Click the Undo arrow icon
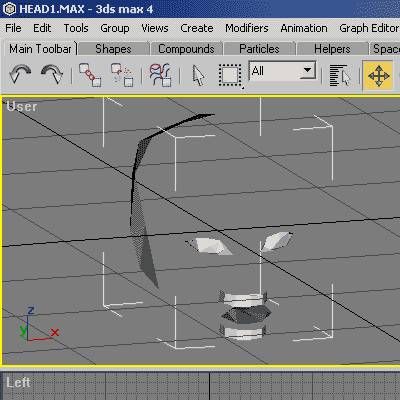 click(20, 74)
